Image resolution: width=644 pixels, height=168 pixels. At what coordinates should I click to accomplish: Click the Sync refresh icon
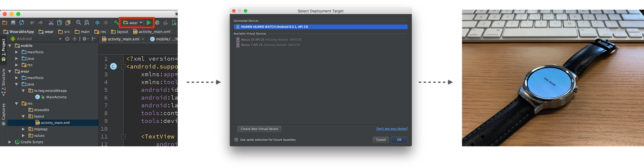[x=22, y=23]
